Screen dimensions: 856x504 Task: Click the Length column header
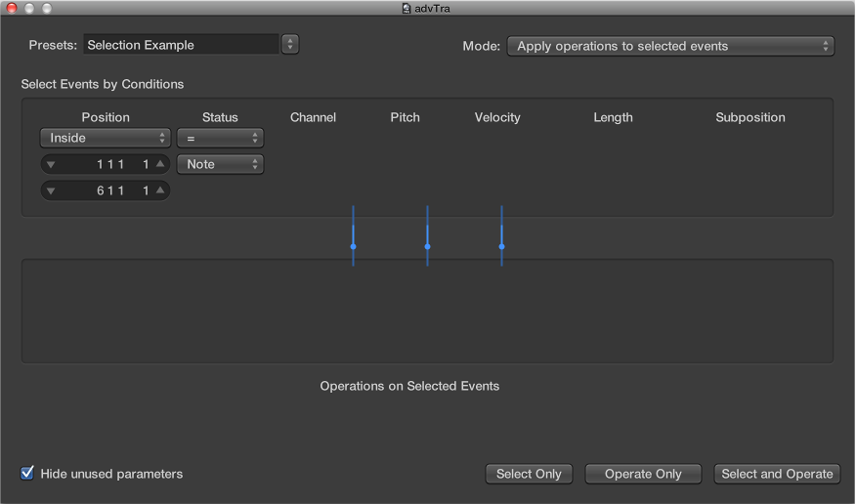pyautogui.click(x=613, y=117)
